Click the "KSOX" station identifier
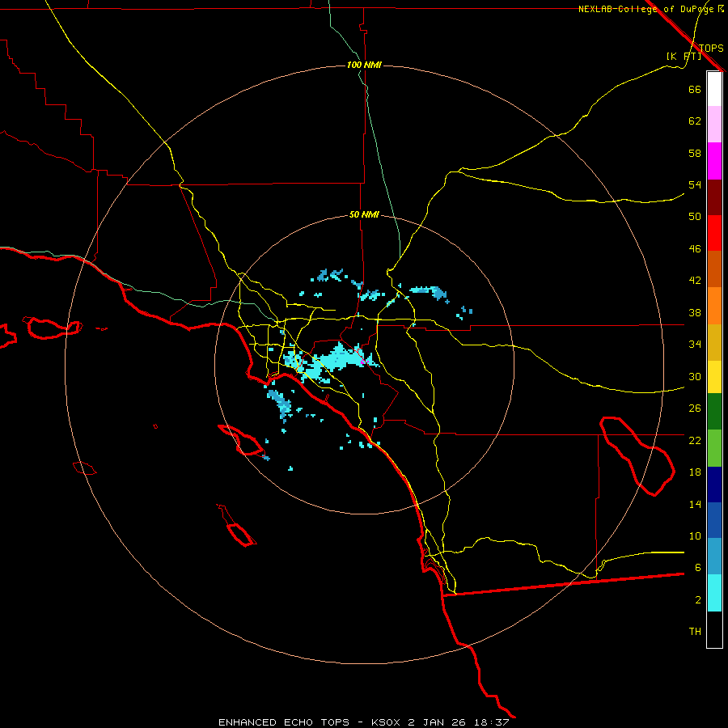The image size is (728, 728). click(385, 722)
